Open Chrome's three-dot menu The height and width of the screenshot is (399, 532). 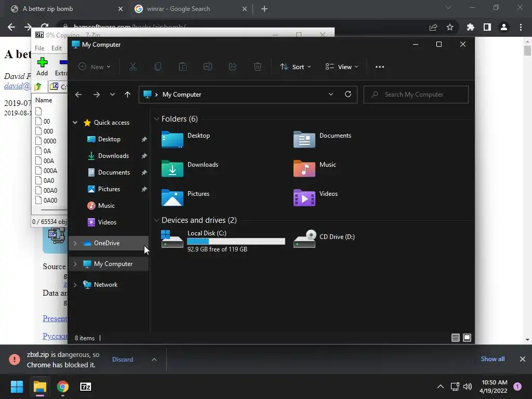click(521, 27)
